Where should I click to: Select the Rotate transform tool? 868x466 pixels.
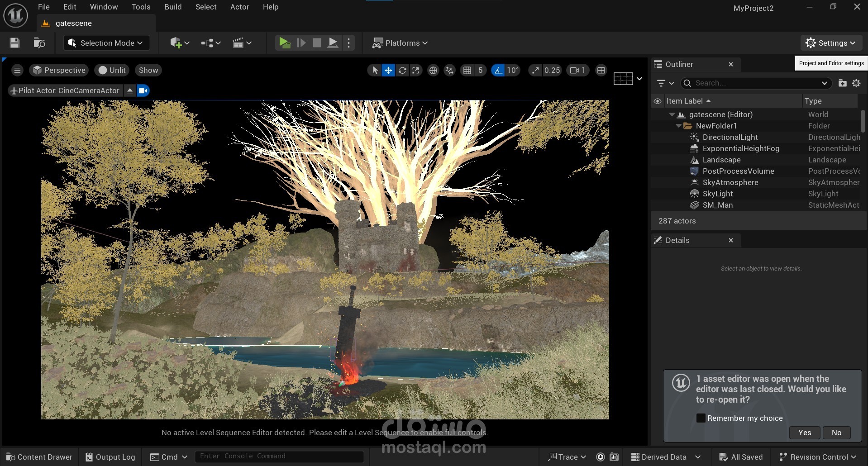pos(402,70)
